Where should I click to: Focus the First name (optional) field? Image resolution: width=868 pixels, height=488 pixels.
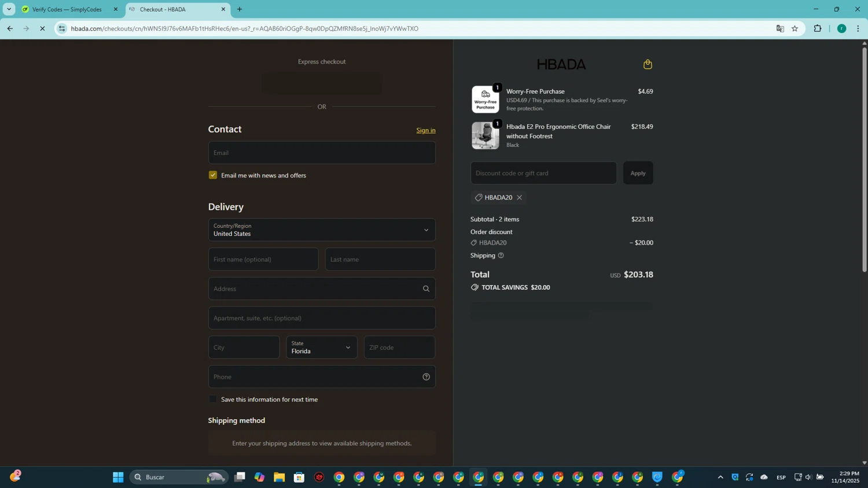click(263, 259)
